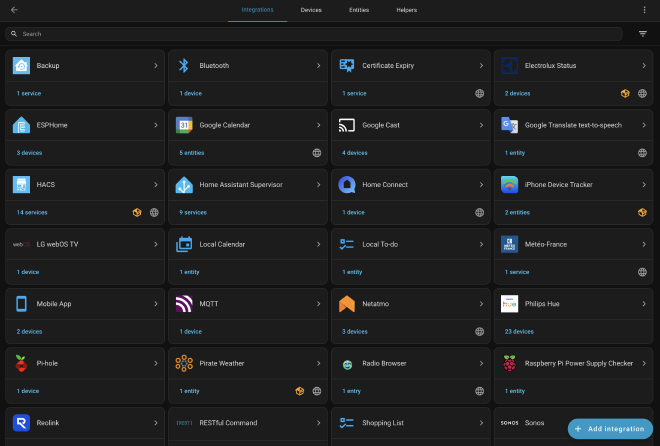Click the Local Calendar icon

[x=184, y=244]
